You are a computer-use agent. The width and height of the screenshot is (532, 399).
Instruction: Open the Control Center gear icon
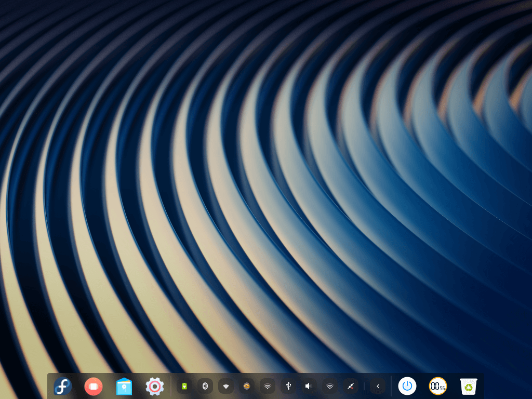click(x=155, y=386)
